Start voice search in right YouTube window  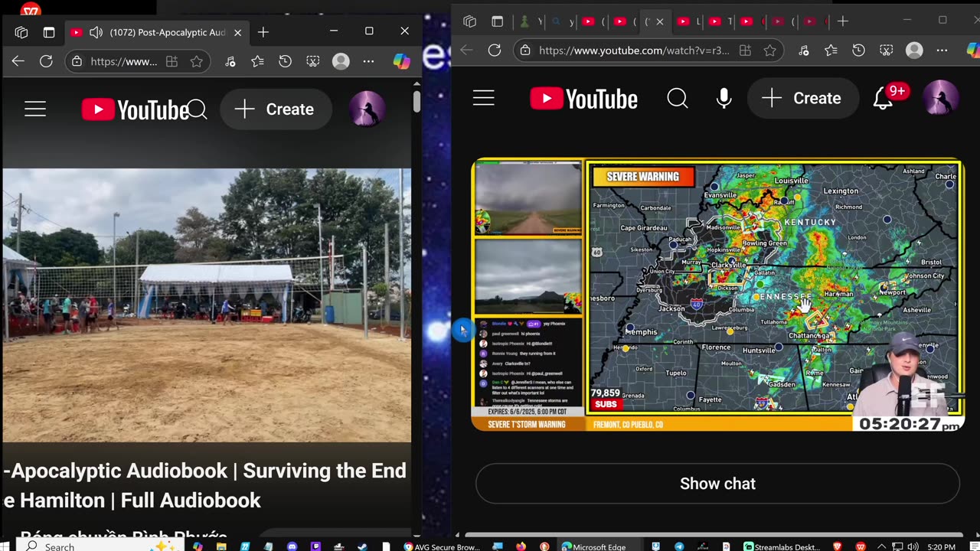(724, 98)
